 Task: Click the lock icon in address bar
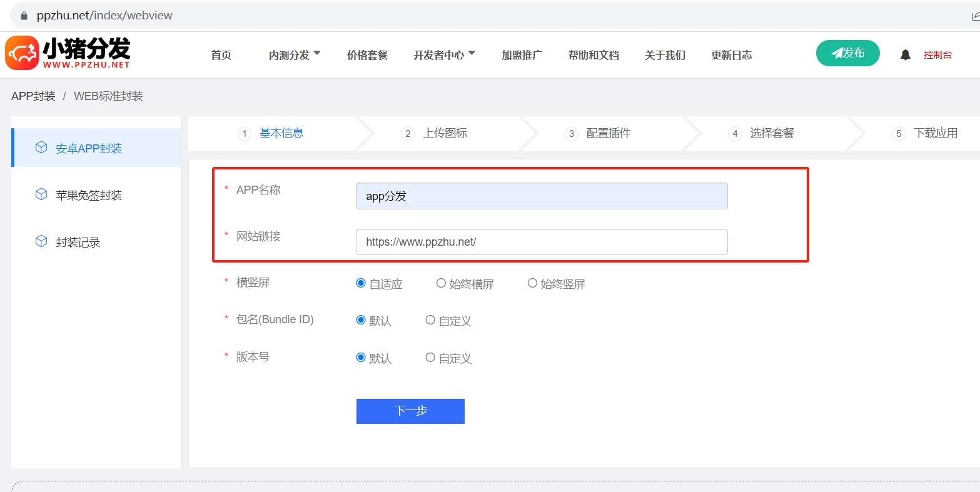coord(24,16)
